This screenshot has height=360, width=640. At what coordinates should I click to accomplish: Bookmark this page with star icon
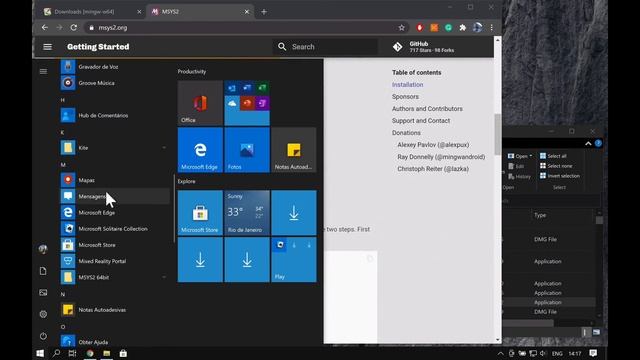tap(402, 27)
